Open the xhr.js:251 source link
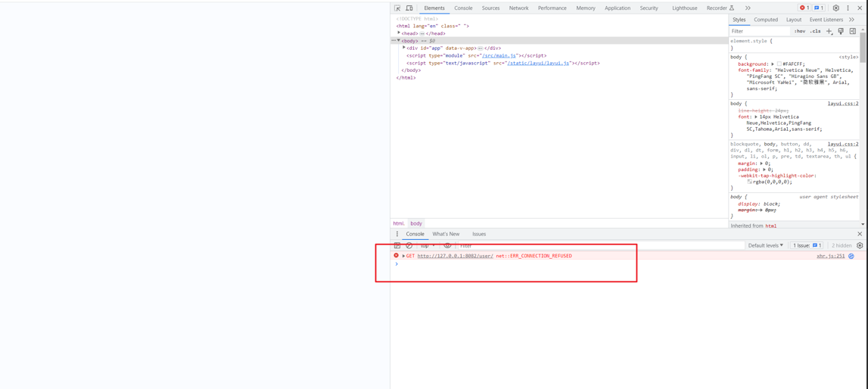The height and width of the screenshot is (389, 868). pyautogui.click(x=830, y=257)
